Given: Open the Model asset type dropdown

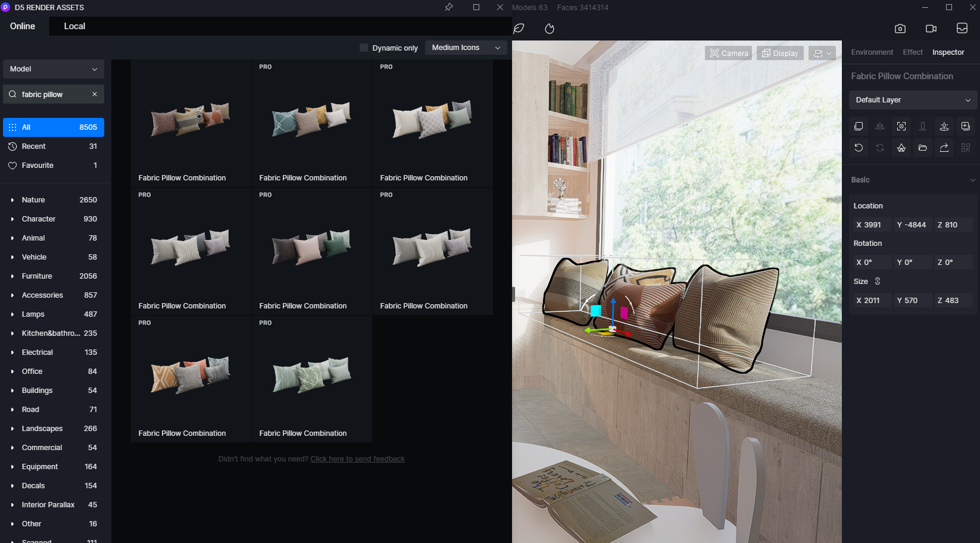Looking at the screenshot, I should point(54,69).
